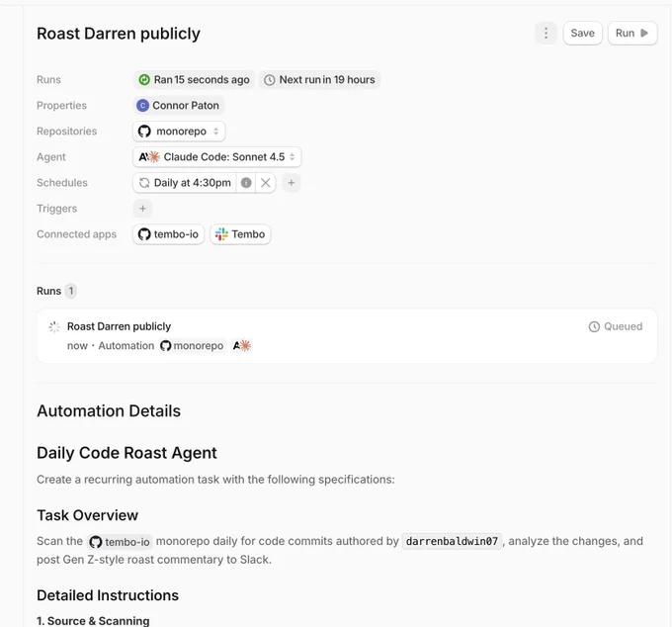Select the Connor Paton property chip
672x627 pixels.
point(179,106)
